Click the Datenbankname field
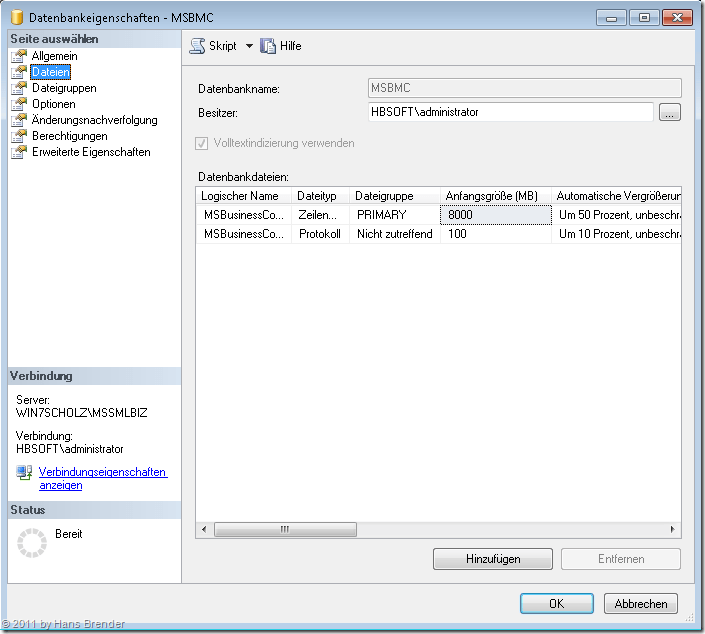 click(x=525, y=88)
